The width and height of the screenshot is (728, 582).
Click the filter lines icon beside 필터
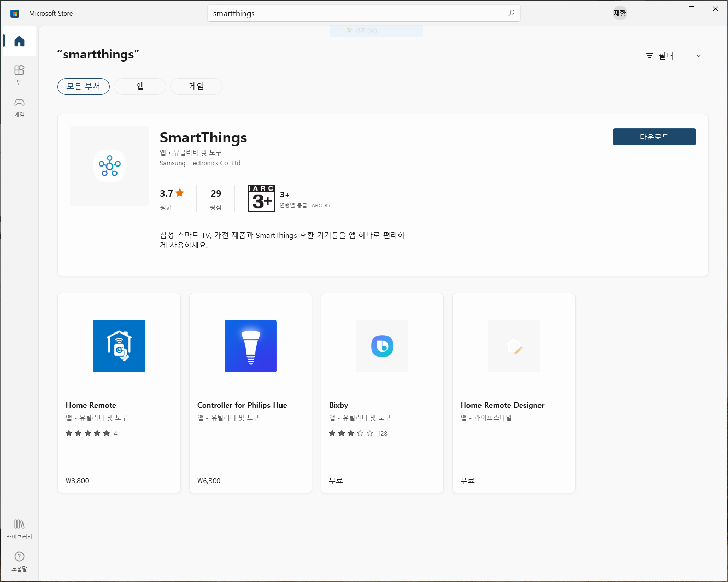point(650,56)
